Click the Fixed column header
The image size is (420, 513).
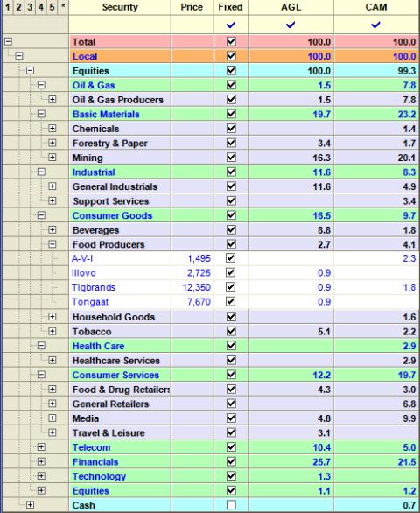[x=231, y=7]
